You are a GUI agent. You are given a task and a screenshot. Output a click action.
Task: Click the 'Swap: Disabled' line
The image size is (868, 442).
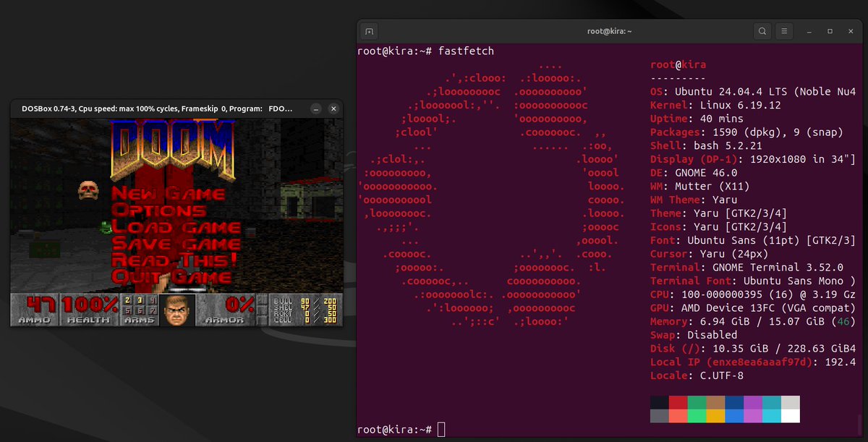694,335
